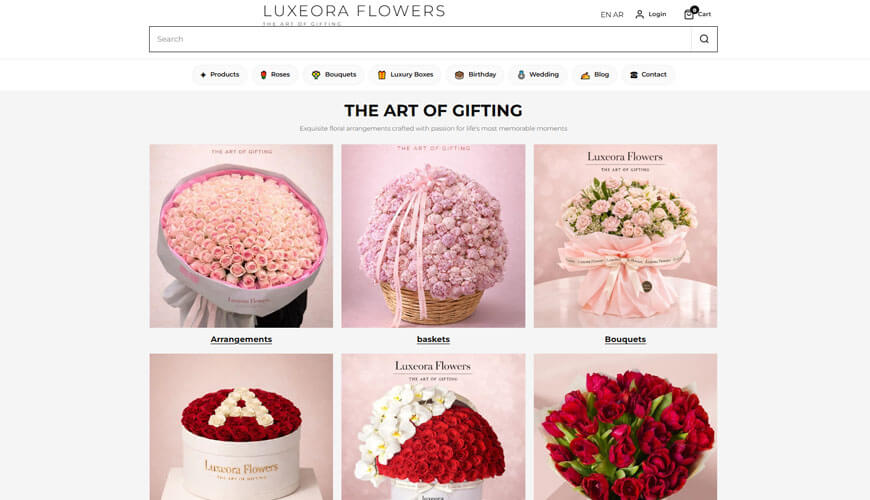Viewport: 870px width, 500px height.
Task: Click the Blog icon in navigation
Action: pyautogui.click(x=585, y=75)
